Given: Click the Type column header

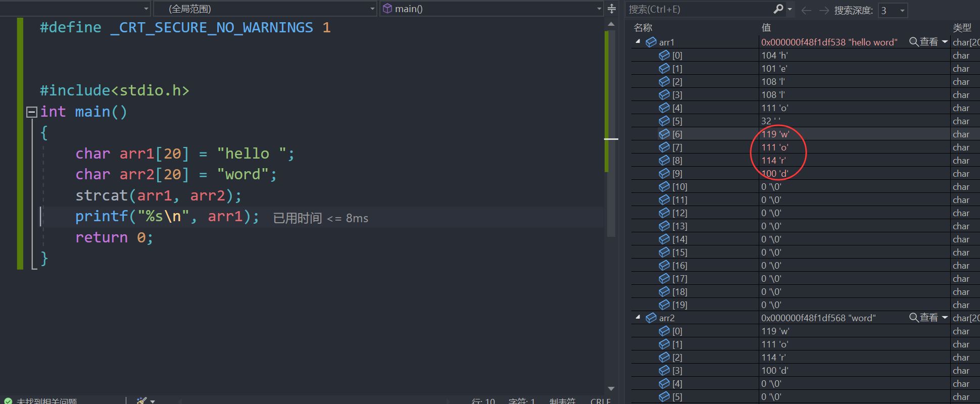Looking at the screenshot, I should click(962, 28).
